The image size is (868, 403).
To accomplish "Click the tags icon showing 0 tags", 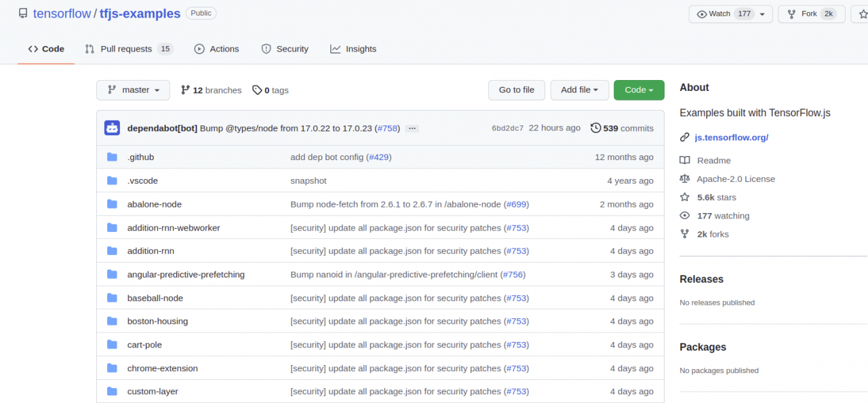I will point(258,90).
